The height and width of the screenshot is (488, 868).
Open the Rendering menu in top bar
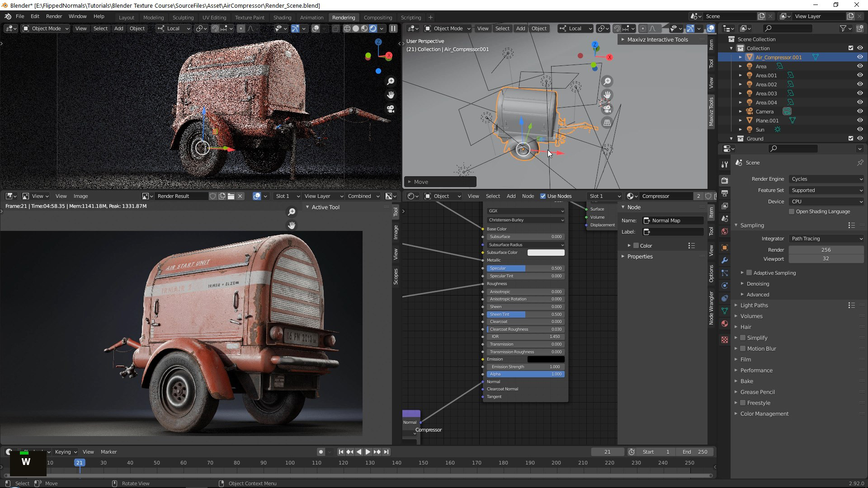pyautogui.click(x=344, y=17)
